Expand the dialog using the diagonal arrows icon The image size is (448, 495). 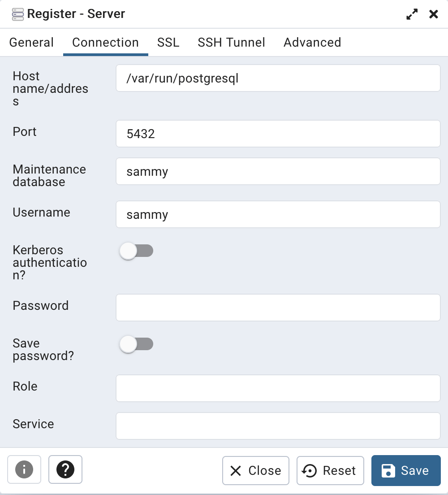pos(411,14)
